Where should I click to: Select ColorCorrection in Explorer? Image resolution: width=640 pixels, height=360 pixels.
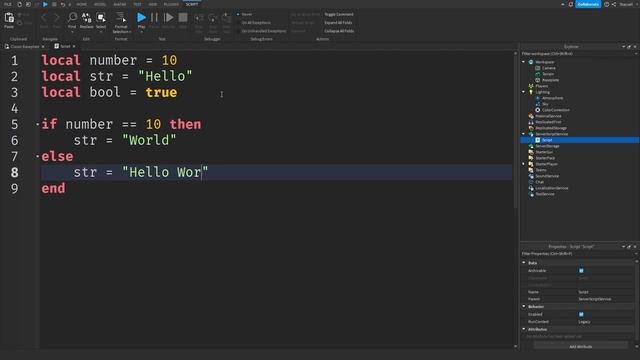click(556, 110)
